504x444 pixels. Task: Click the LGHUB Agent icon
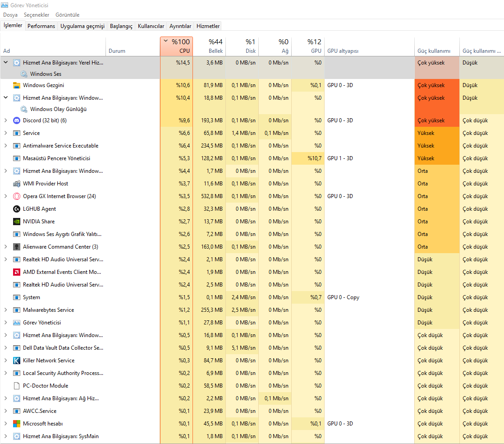[x=16, y=209]
